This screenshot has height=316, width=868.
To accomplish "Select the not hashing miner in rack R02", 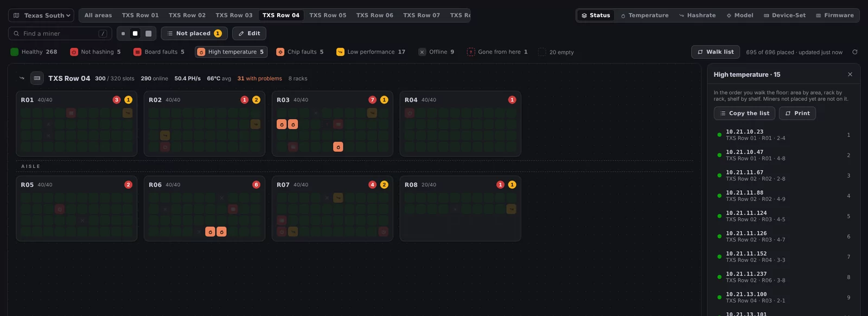I will [x=165, y=147].
